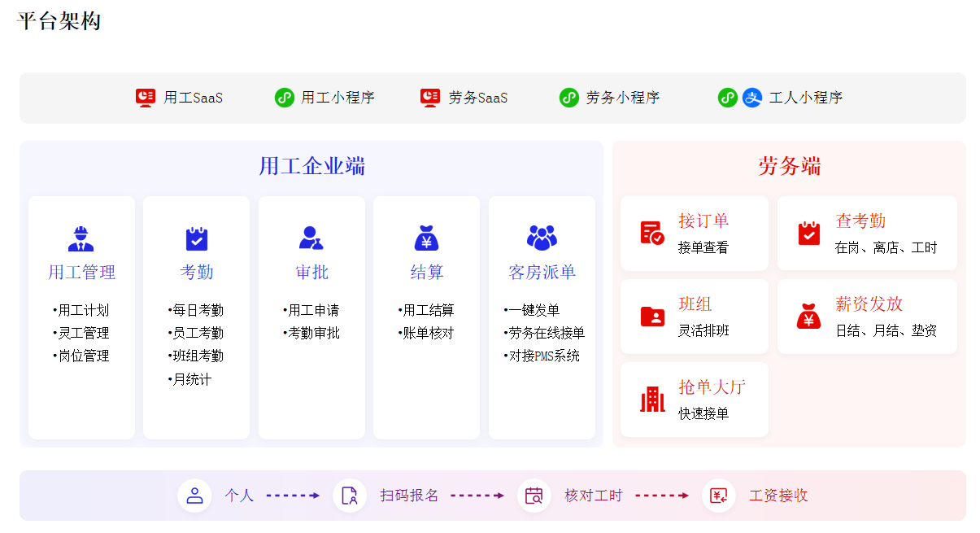Image resolution: width=980 pixels, height=533 pixels.
Task: Click the 抢单大厅 building icon
Action: [652, 399]
